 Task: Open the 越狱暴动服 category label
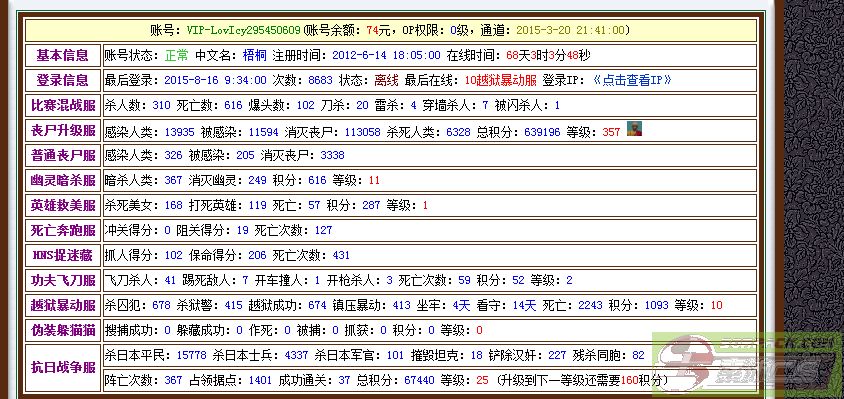[62, 305]
